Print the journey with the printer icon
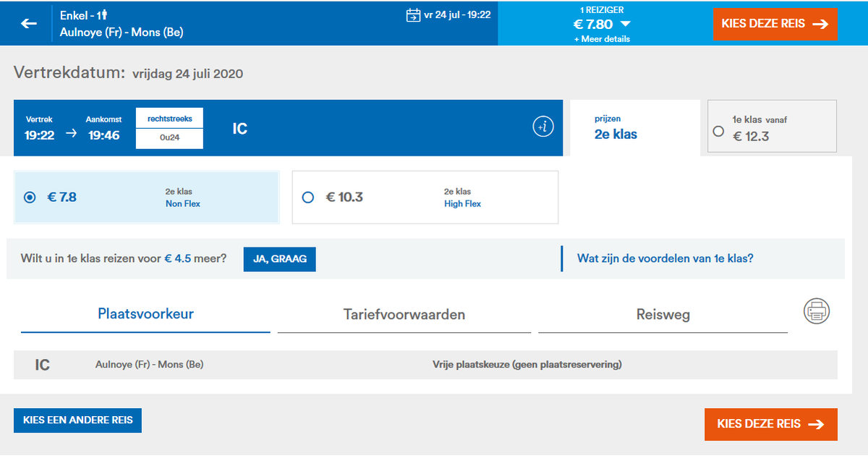The width and height of the screenshot is (868, 461). coord(817,311)
